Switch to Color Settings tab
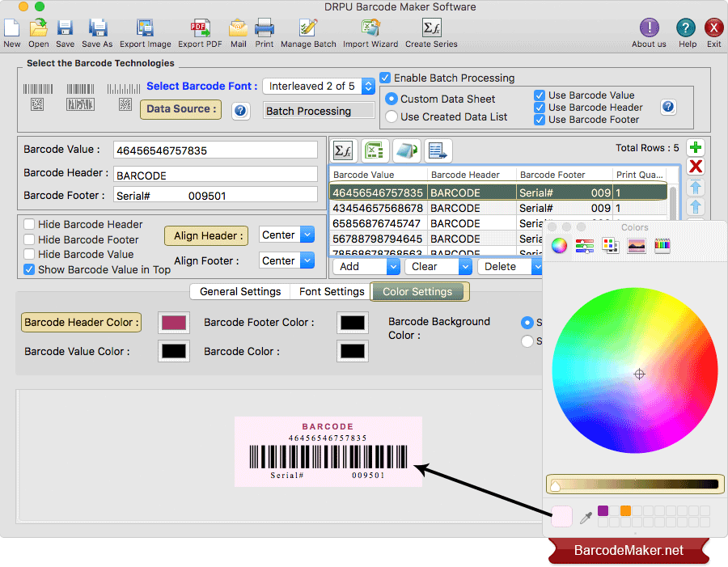This screenshot has height=567, width=728. coord(417,292)
